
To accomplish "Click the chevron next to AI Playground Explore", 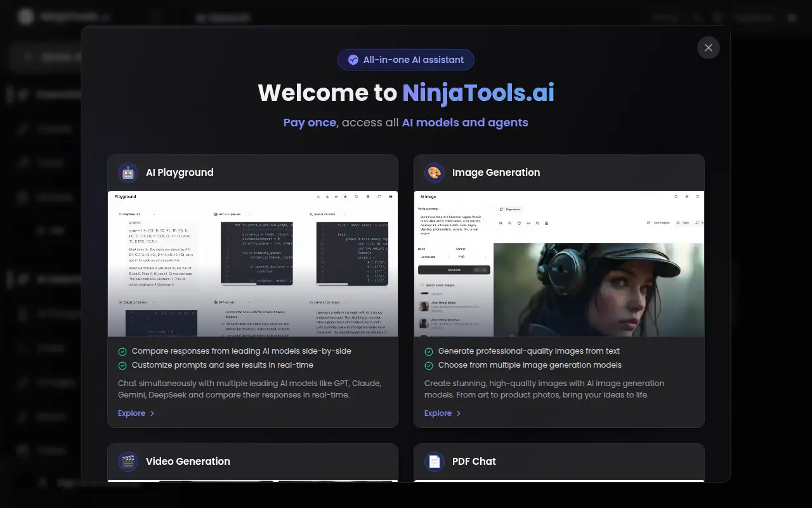I will pyautogui.click(x=152, y=413).
